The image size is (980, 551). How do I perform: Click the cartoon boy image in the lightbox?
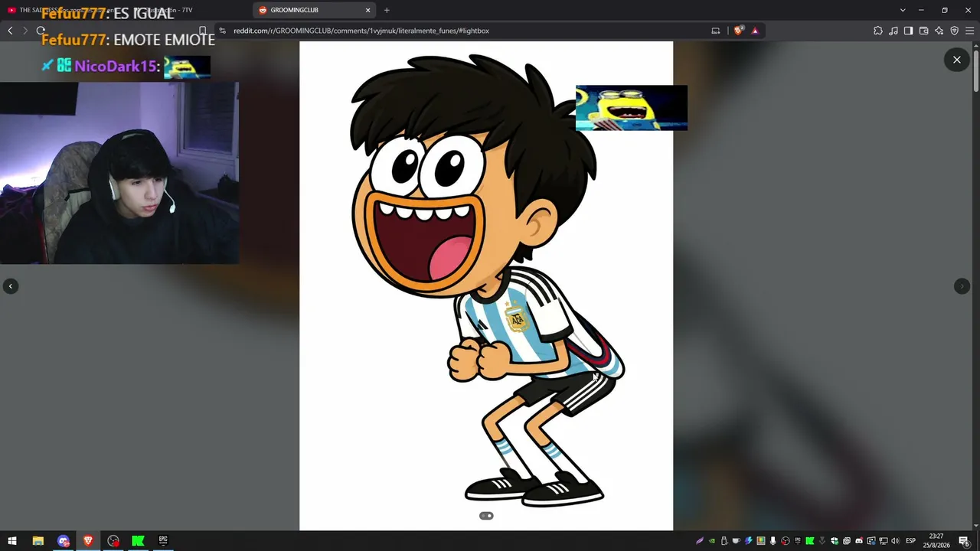pos(486,285)
